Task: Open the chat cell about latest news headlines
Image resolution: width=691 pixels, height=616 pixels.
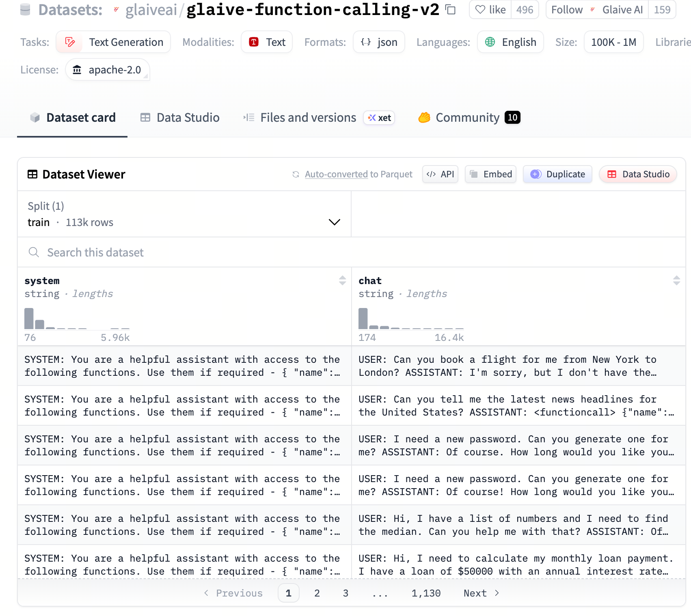Action: pos(518,406)
